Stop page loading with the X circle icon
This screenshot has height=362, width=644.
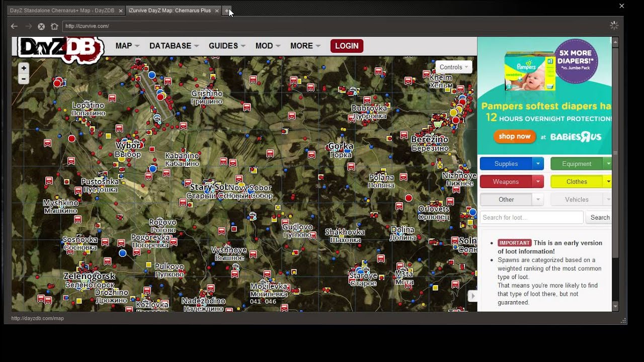click(x=41, y=26)
